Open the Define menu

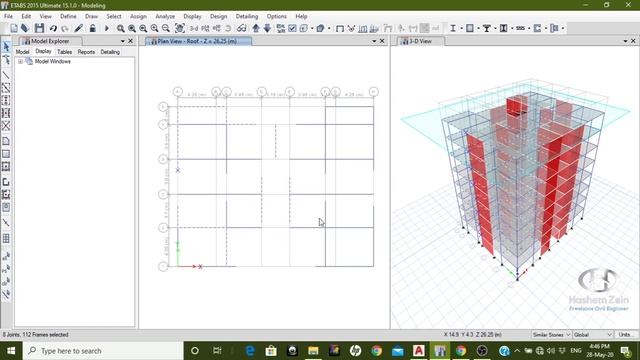tap(68, 16)
